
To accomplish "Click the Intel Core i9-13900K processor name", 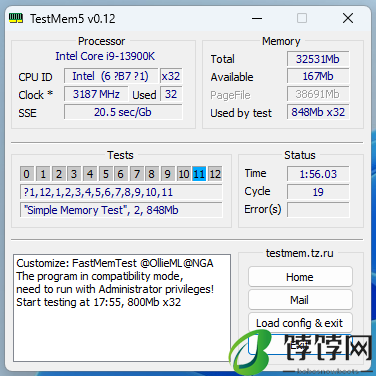I will 105,56.
